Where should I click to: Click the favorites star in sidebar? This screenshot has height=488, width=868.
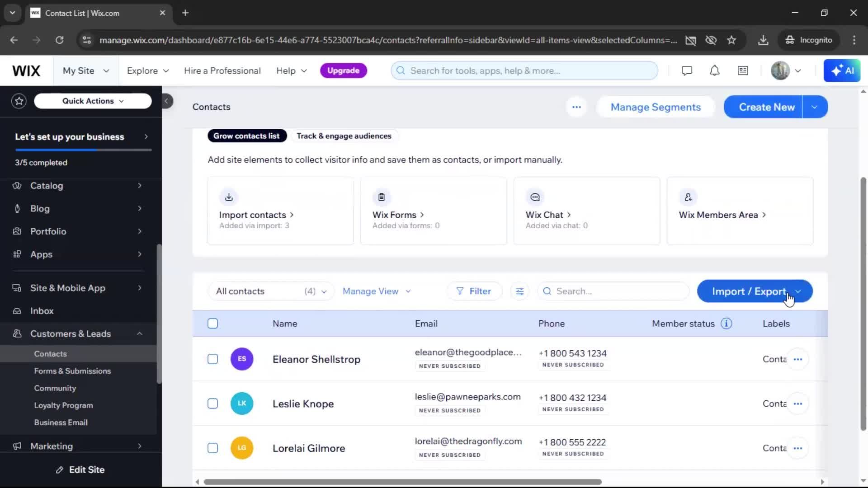[x=19, y=101]
